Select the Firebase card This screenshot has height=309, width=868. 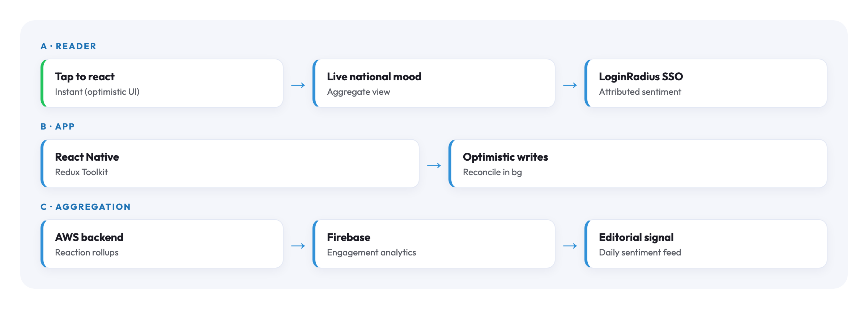tap(434, 244)
